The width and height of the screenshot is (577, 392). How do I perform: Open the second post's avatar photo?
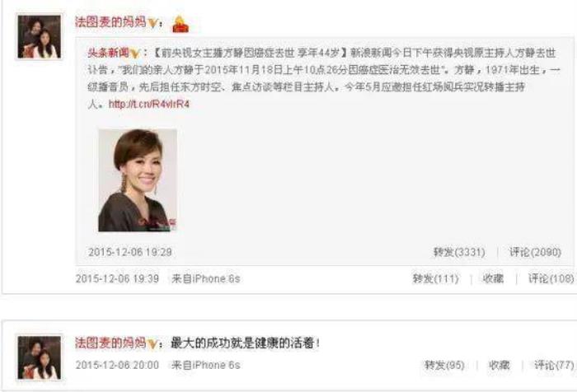40,357
